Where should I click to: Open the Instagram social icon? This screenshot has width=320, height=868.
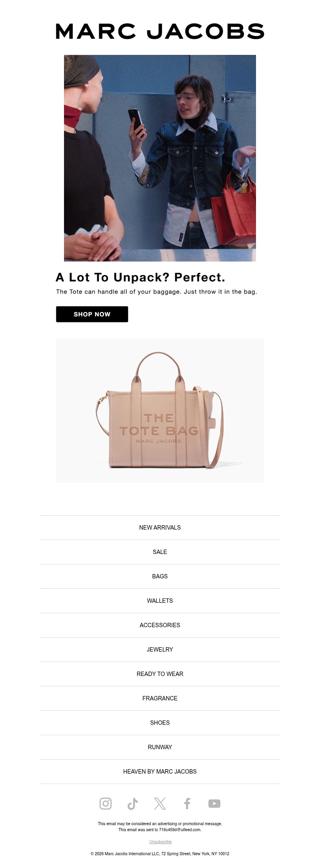(106, 803)
